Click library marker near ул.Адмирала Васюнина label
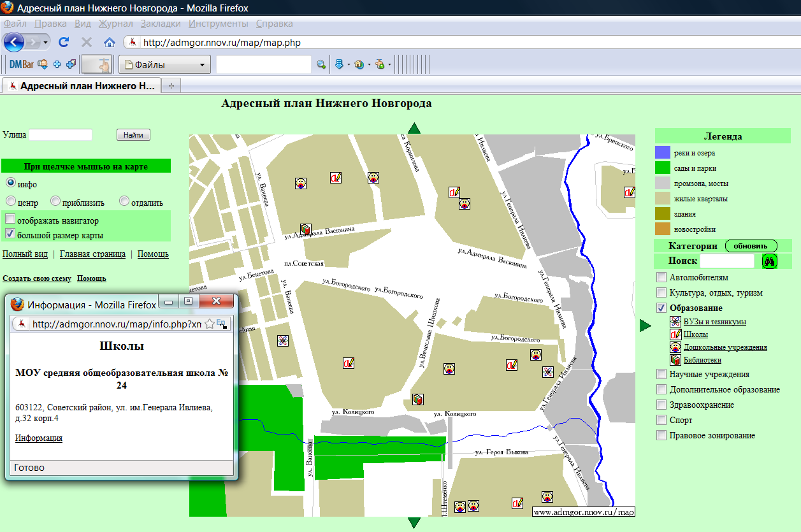The width and height of the screenshot is (801, 532). point(306,229)
